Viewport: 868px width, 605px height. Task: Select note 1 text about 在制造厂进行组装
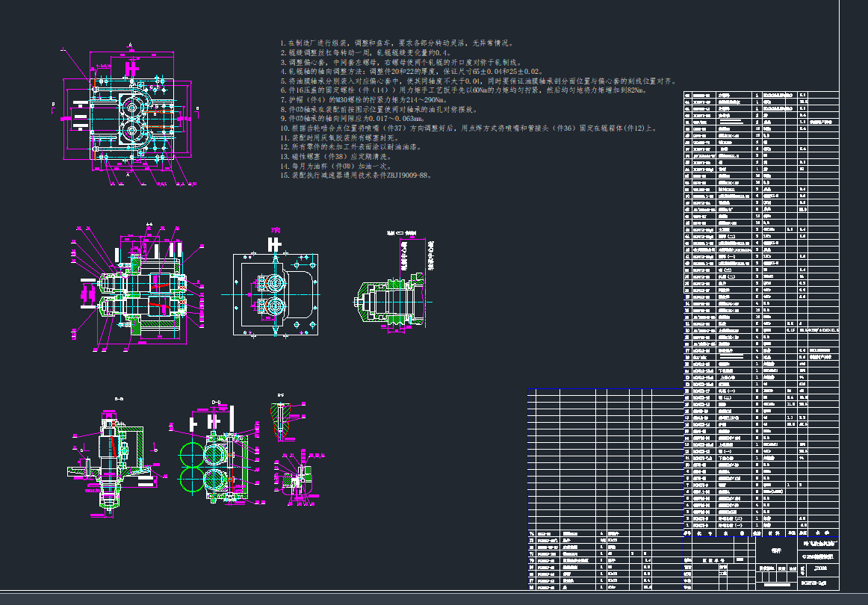(x=397, y=43)
